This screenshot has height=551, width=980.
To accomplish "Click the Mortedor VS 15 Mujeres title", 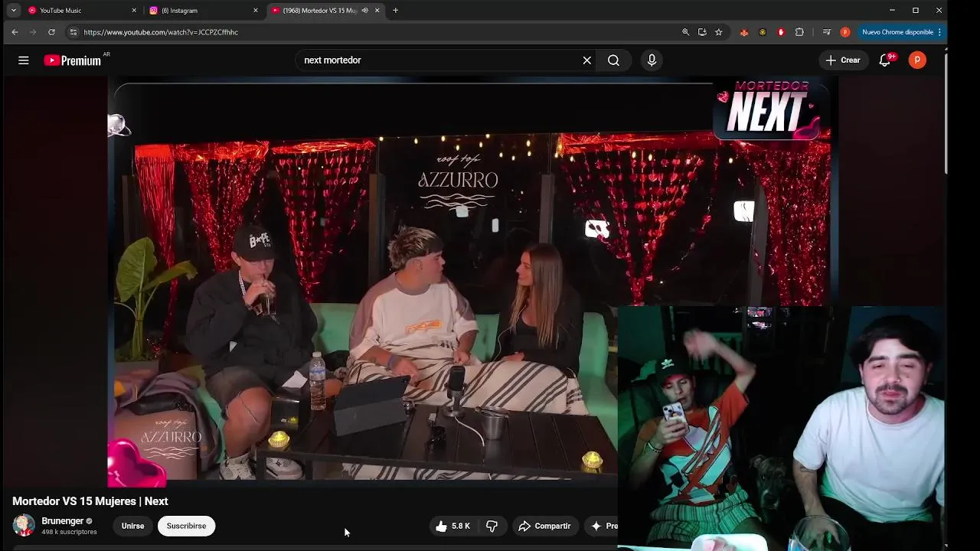I will pyautogui.click(x=90, y=501).
